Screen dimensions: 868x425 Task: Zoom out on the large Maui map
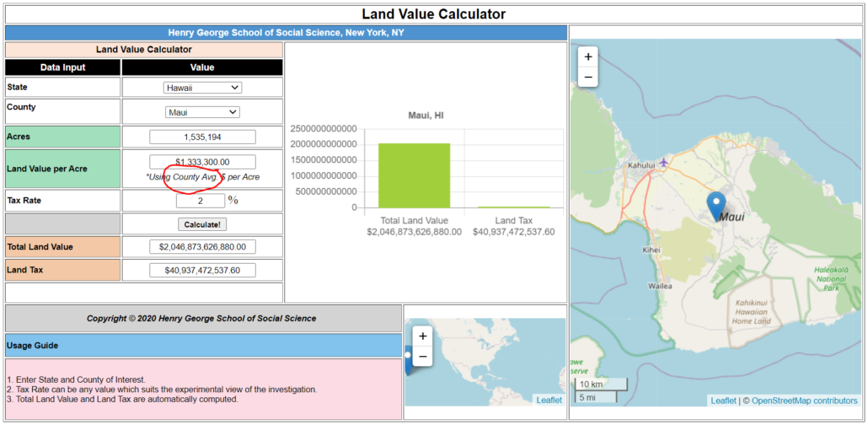pos(588,77)
